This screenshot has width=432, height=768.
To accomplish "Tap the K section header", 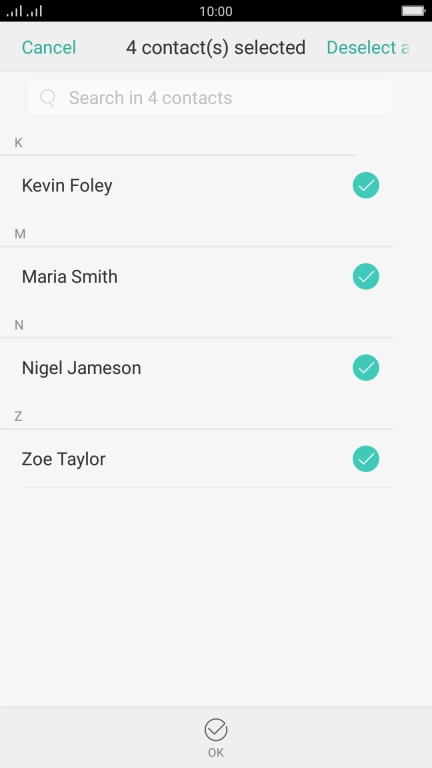I will [19, 143].
